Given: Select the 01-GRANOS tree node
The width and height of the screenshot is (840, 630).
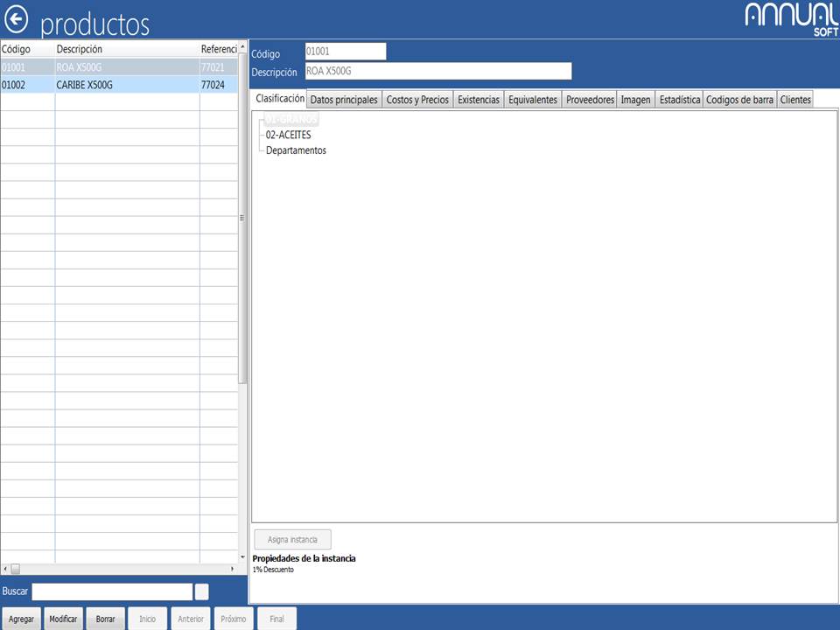Looking at the screenshot, I should (x=291, y=119).
